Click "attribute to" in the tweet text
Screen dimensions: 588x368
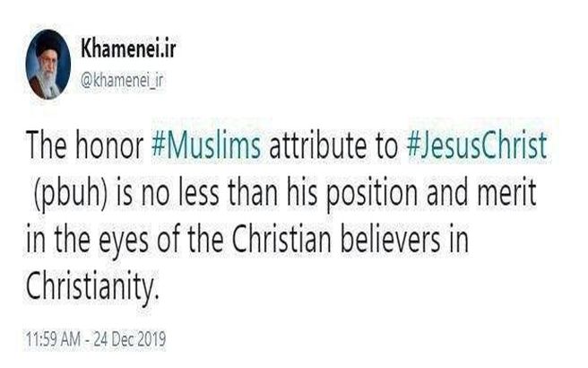click(x=333, y=145)
